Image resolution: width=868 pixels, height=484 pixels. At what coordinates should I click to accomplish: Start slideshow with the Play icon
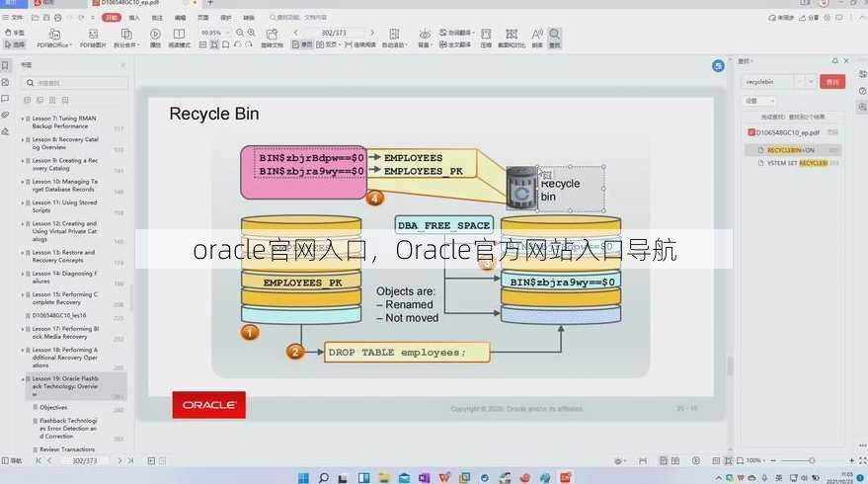[x=156, y=35]
